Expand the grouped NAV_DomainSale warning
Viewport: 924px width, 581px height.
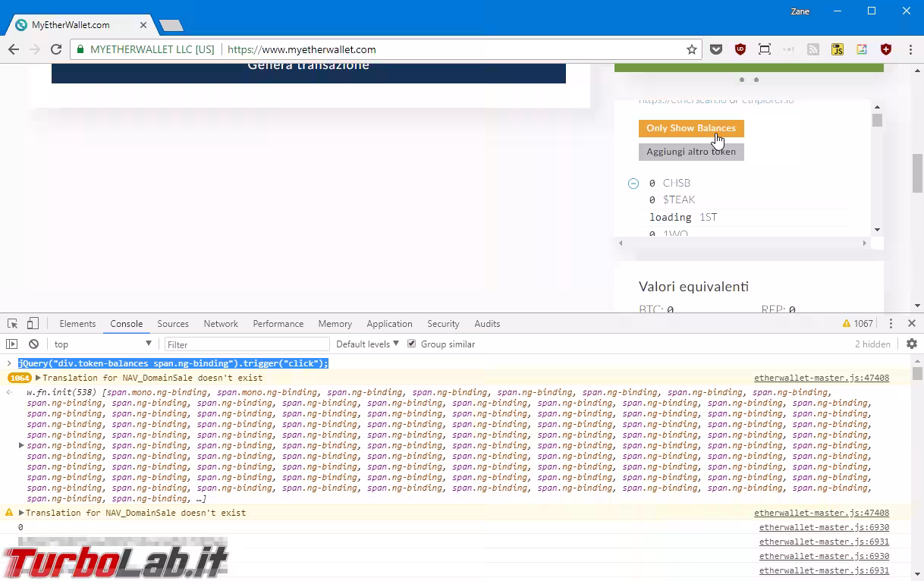coord(38,378)
